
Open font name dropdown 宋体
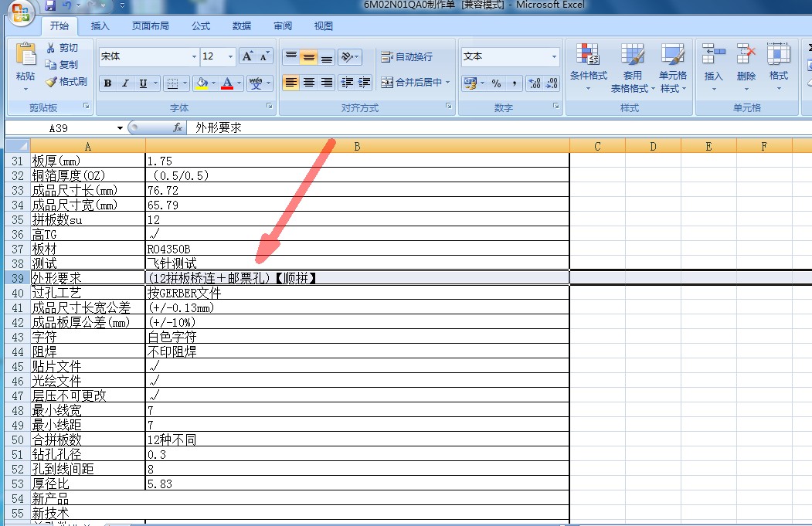(194, 56)
